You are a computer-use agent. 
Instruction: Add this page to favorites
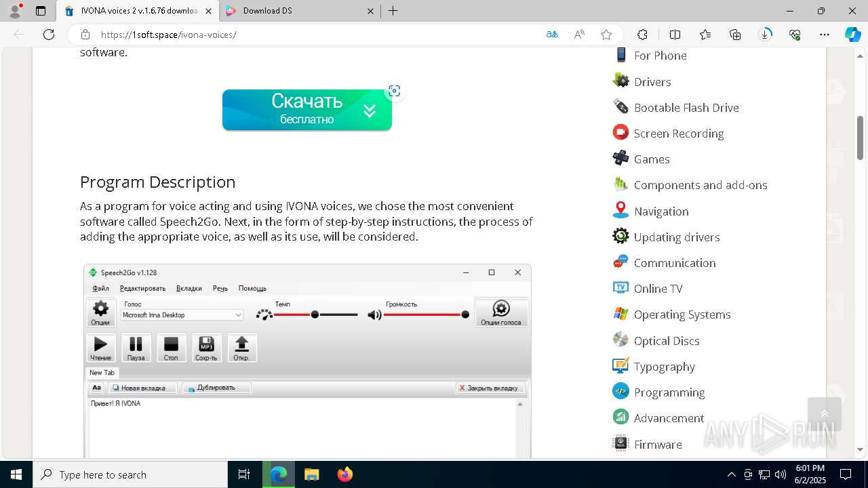tap(606, 35)
